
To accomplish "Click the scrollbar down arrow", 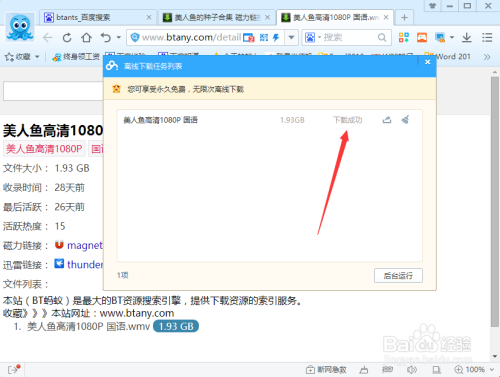I will [495, 356].
